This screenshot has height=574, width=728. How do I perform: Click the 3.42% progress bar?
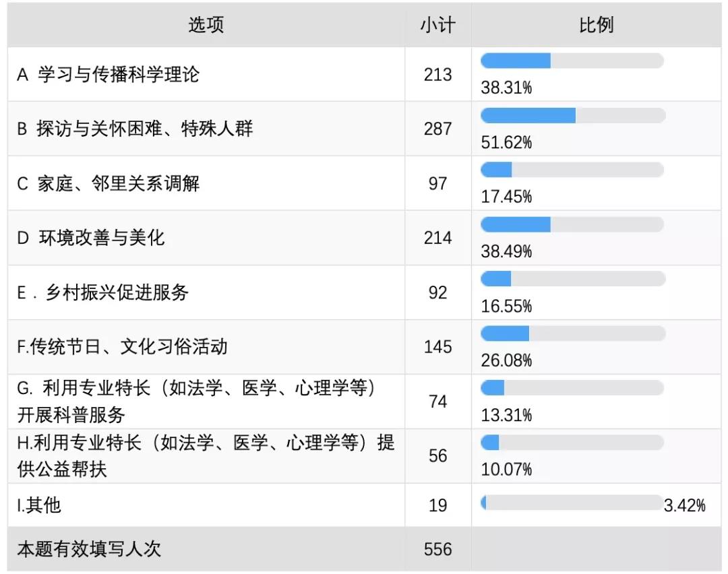(572, 503)
